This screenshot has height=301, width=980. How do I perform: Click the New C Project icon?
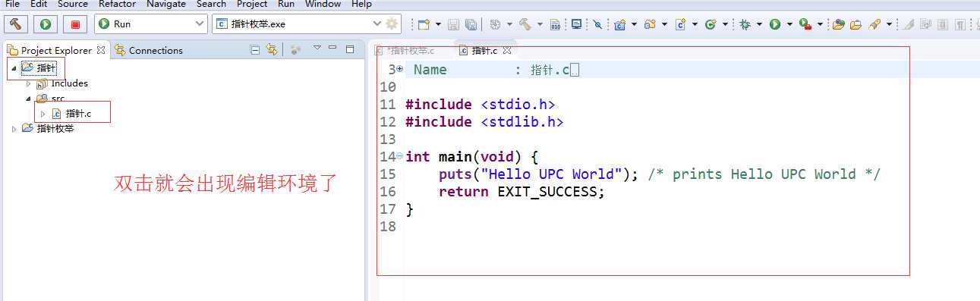coord(619,24)
